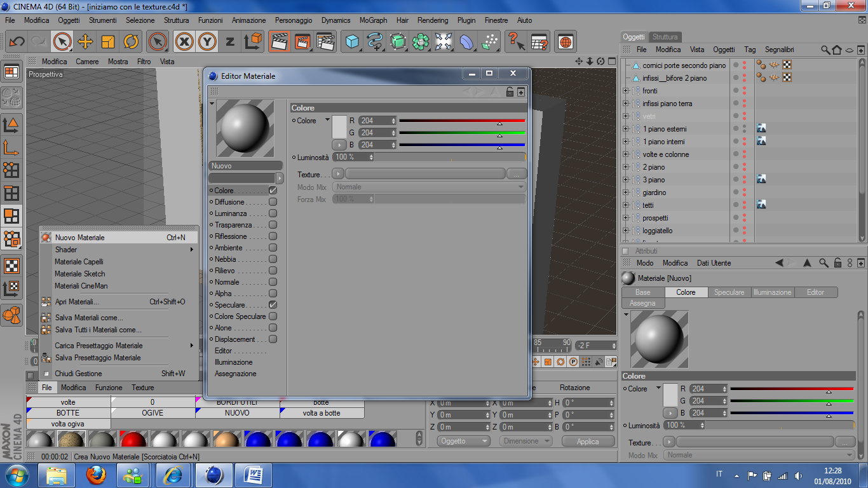868x488 pixels.
Task: Open the MoGraph menu in menu bar
Action: (373, 20)
